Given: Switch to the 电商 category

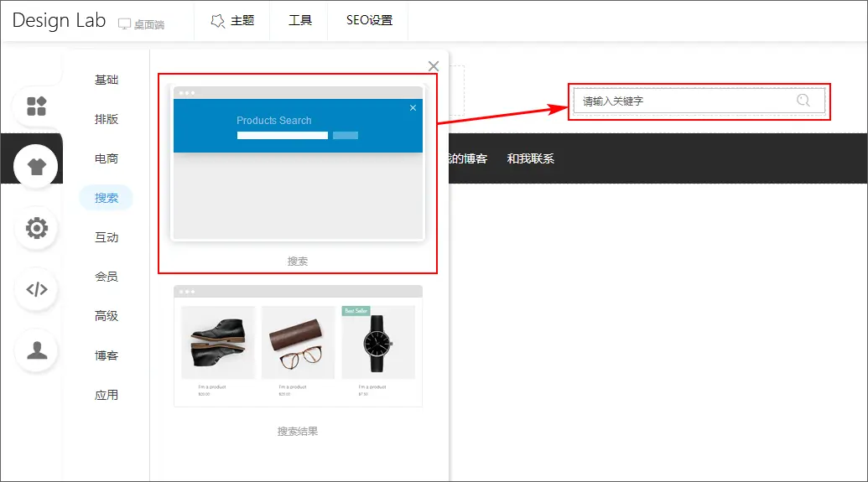Looking at the screenshot, I should point(107,158).
